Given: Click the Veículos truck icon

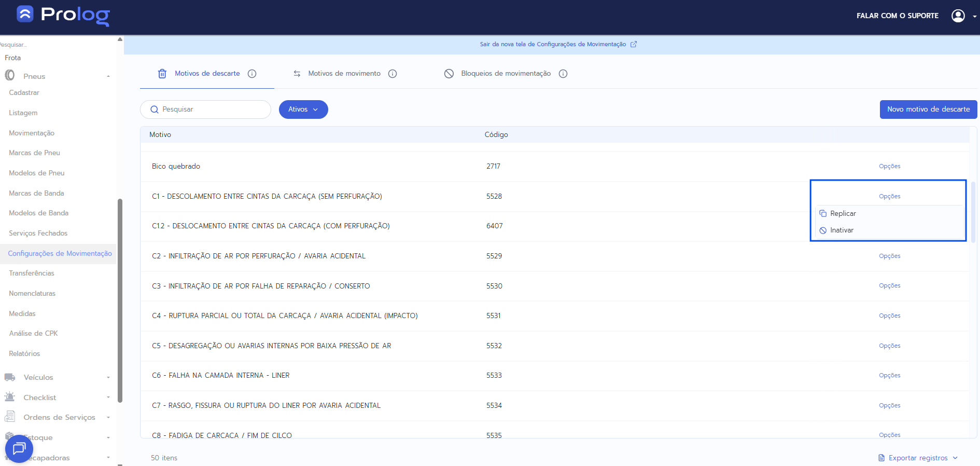Looking at the screenshot, I should (10, 377).
